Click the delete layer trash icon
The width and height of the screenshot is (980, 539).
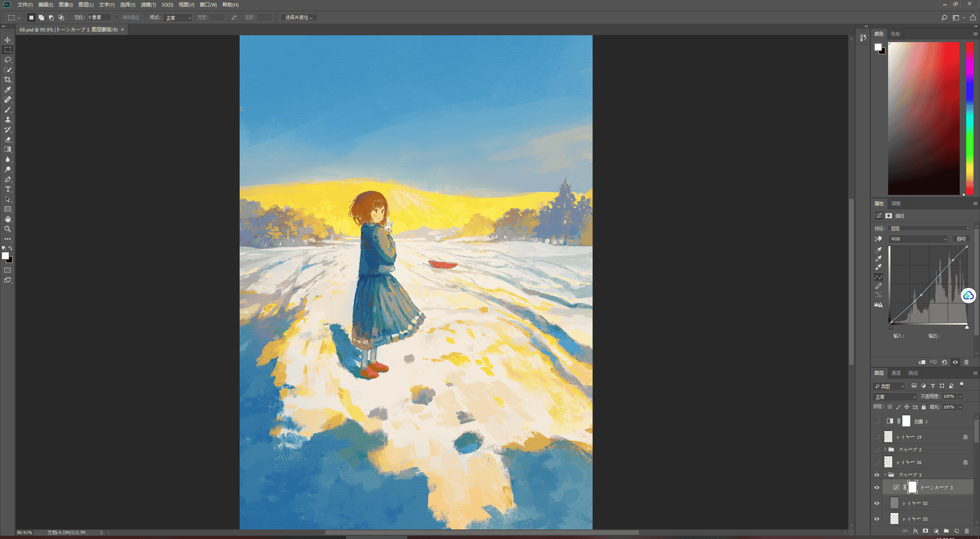pyautogui.click(x=967, y=531)
